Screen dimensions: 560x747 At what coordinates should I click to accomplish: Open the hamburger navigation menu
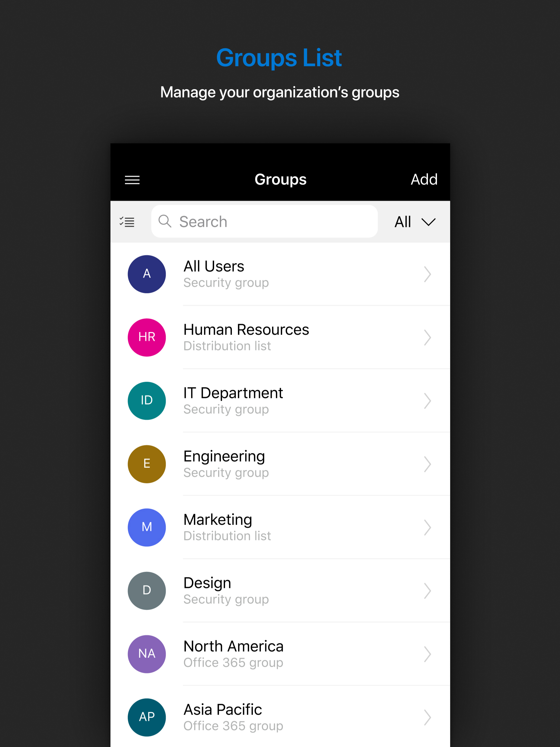tap(132, 180)
